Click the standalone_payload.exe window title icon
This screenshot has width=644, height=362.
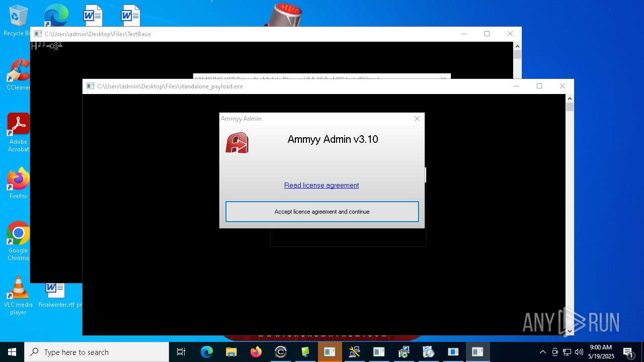(90, 86)
